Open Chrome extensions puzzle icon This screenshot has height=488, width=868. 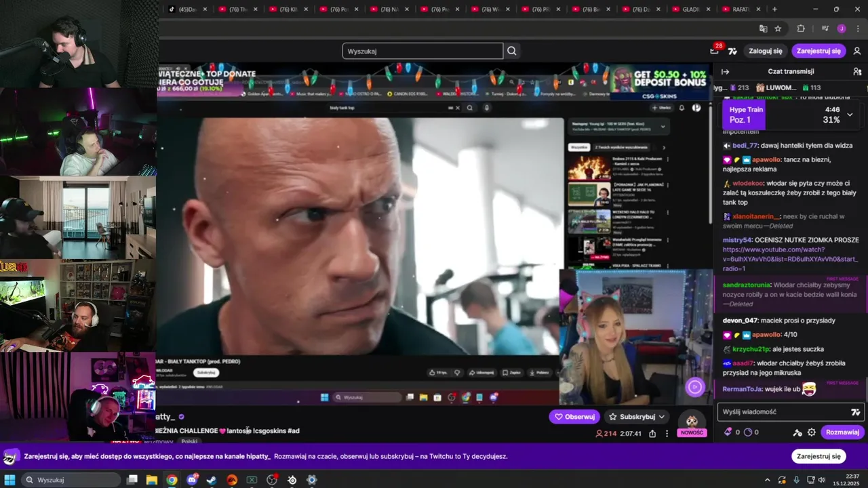click(801, 28)
